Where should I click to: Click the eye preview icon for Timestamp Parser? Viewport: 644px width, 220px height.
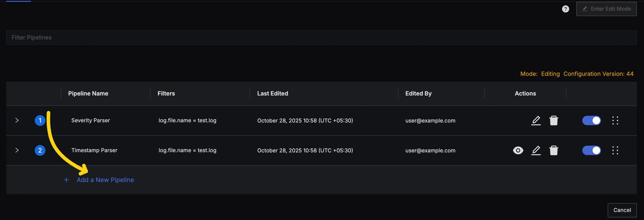click(518, 150)
